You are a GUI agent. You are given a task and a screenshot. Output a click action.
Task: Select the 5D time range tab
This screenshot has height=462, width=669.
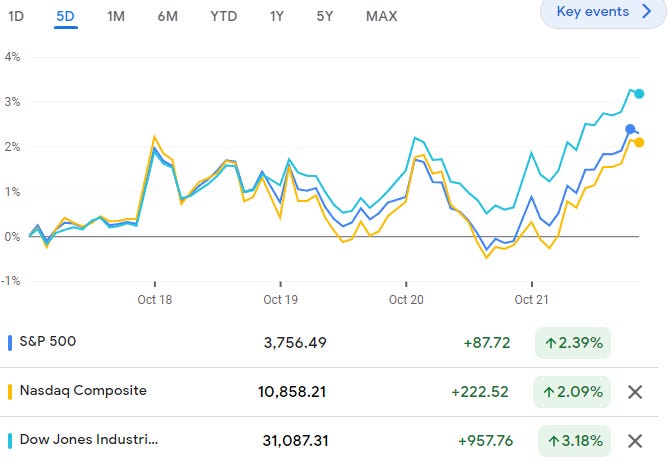tap(65, 16)
